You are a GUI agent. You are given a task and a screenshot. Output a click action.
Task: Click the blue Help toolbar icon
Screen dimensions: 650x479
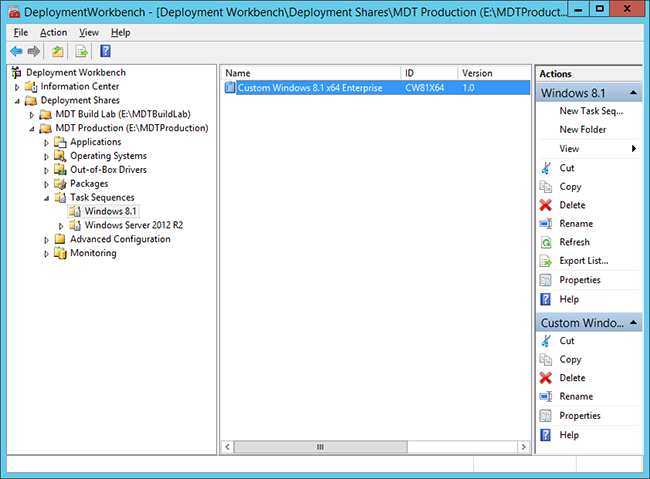point(105,51)
